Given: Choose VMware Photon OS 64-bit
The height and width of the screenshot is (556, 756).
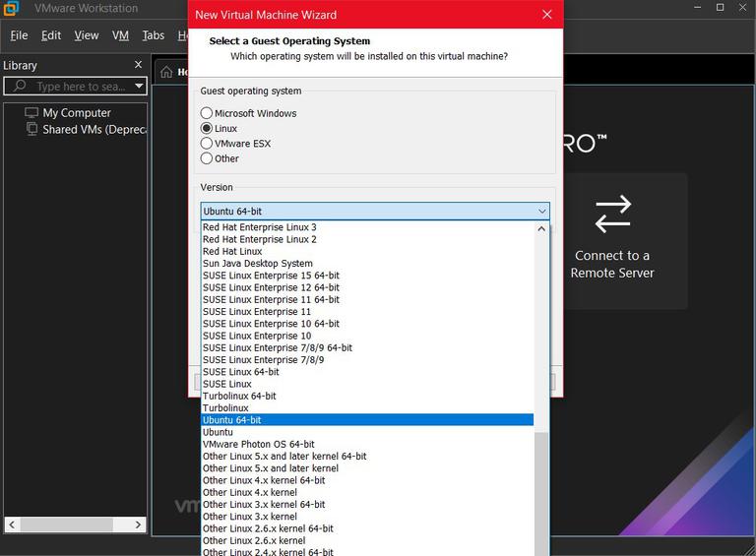Looking at the screenshot, I should [367, 444].
